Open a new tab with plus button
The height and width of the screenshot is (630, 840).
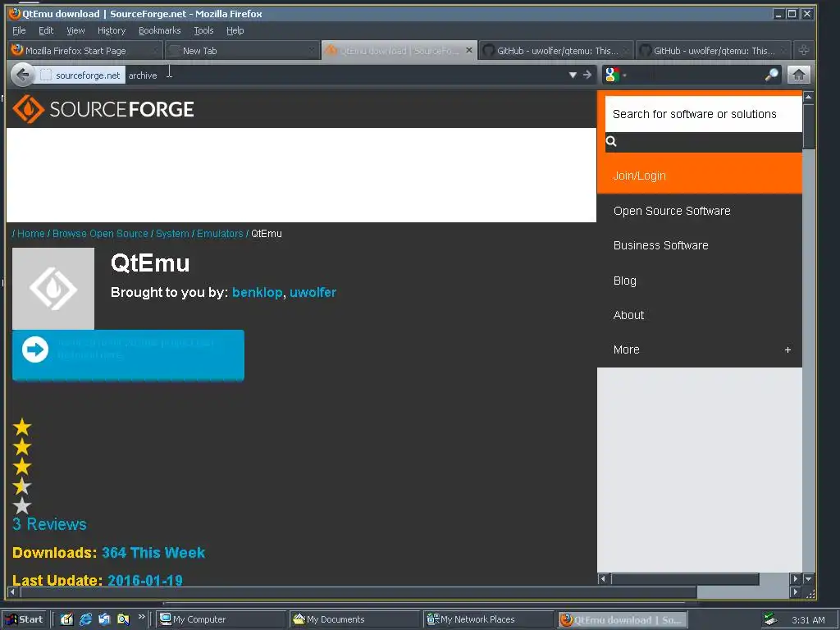804,50
